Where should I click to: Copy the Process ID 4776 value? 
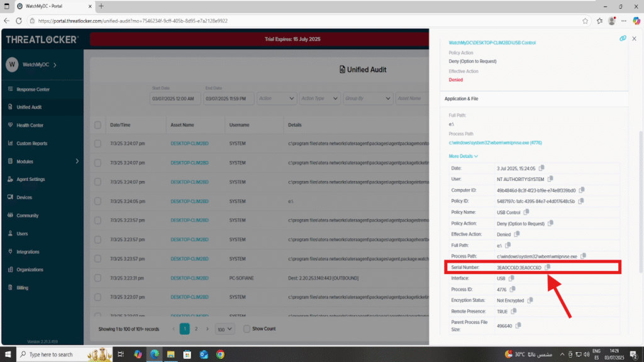click(513, 289)
